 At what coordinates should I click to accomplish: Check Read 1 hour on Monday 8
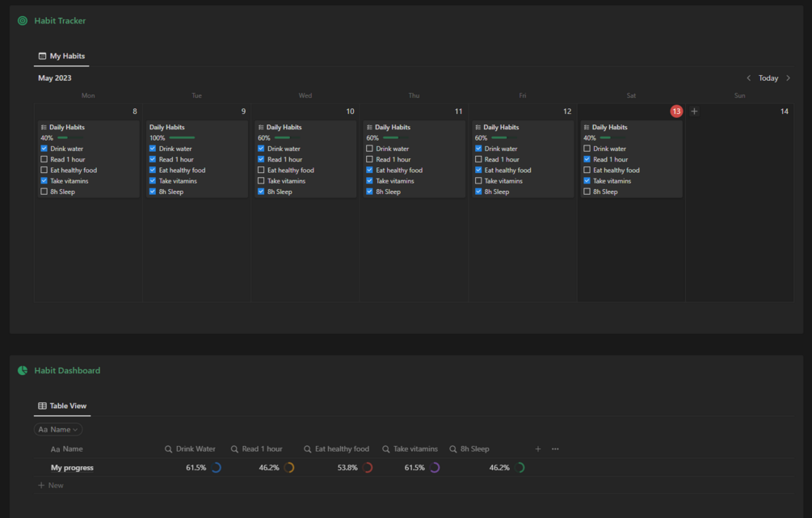pos(44,159)
